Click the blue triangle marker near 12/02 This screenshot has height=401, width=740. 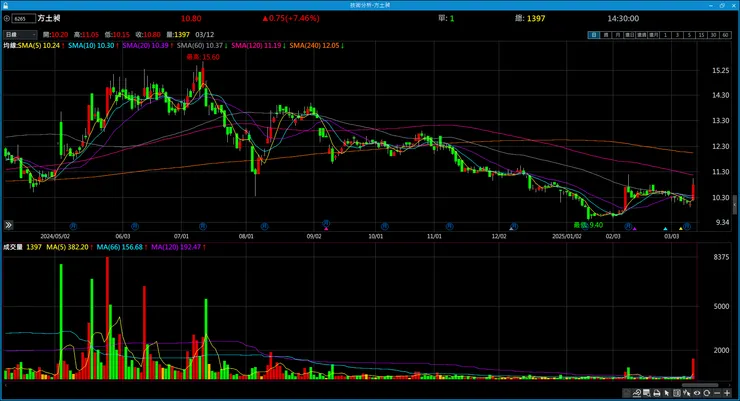(x=511, y=229)
